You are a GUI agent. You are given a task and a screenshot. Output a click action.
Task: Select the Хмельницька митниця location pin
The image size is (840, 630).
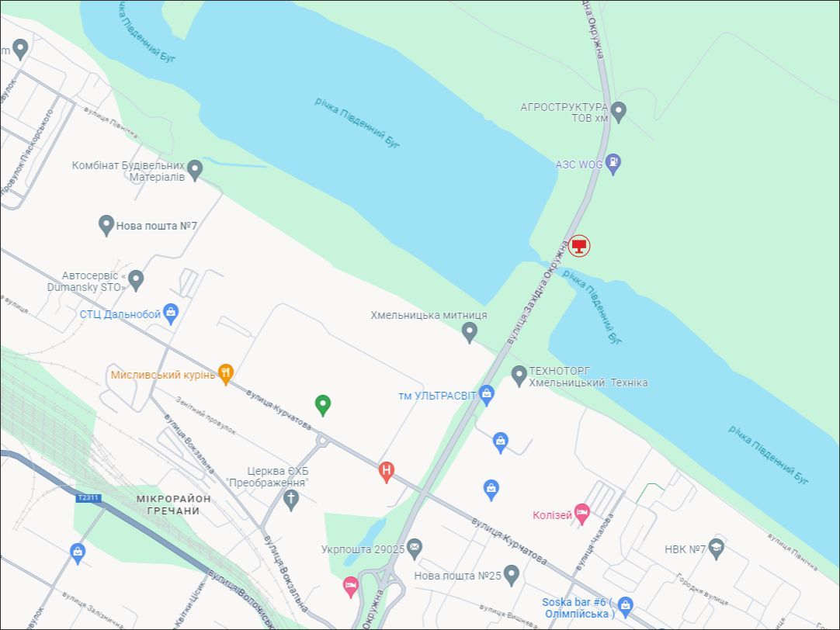click(x=469, y=332)
